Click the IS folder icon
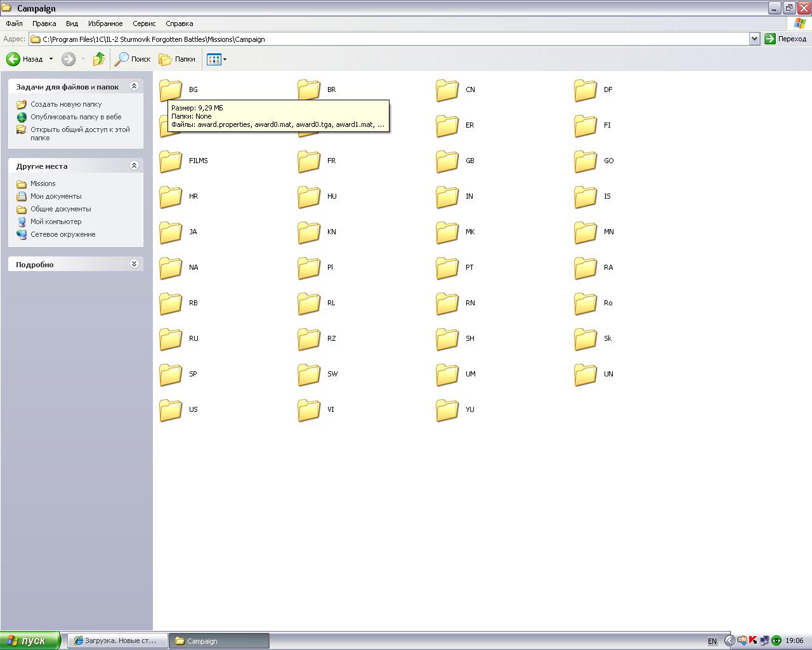Screen dimensions: 812x650 [586, 197]
